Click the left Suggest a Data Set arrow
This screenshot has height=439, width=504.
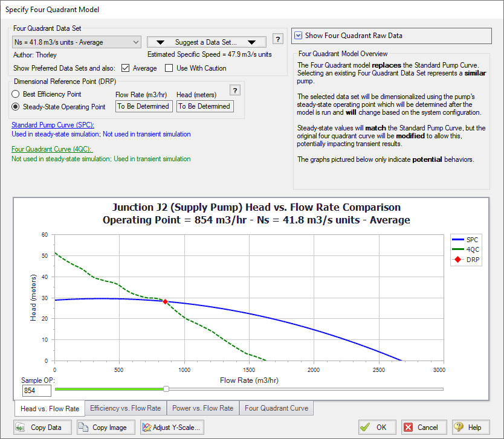click(x=159, y=42)
